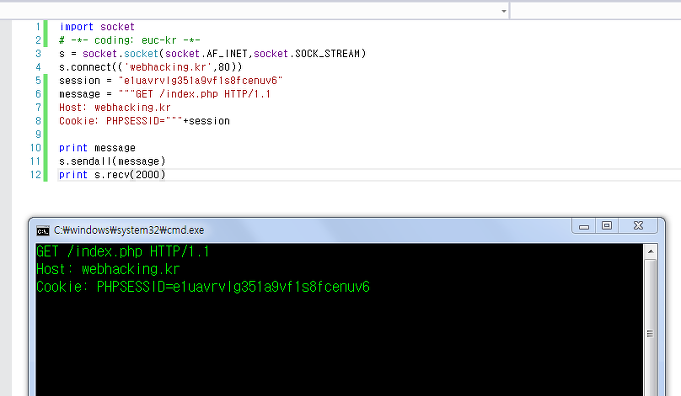
Task: Close the cmd.exe window
Action: coord(638,226)
